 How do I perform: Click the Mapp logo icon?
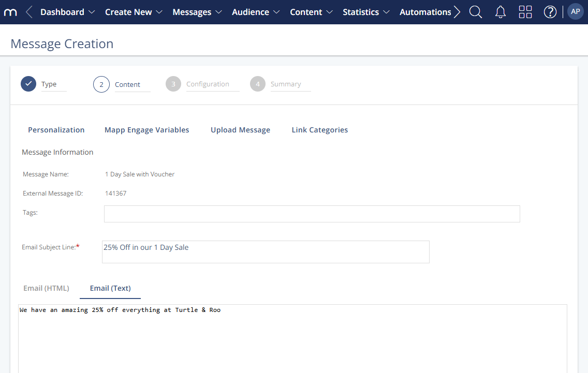[10, 12]
